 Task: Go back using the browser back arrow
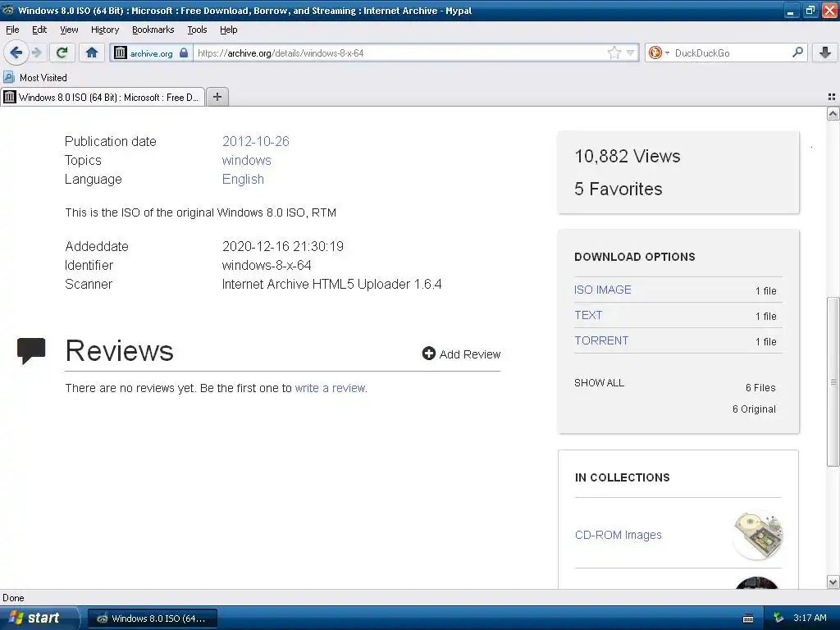coord(16,52)
